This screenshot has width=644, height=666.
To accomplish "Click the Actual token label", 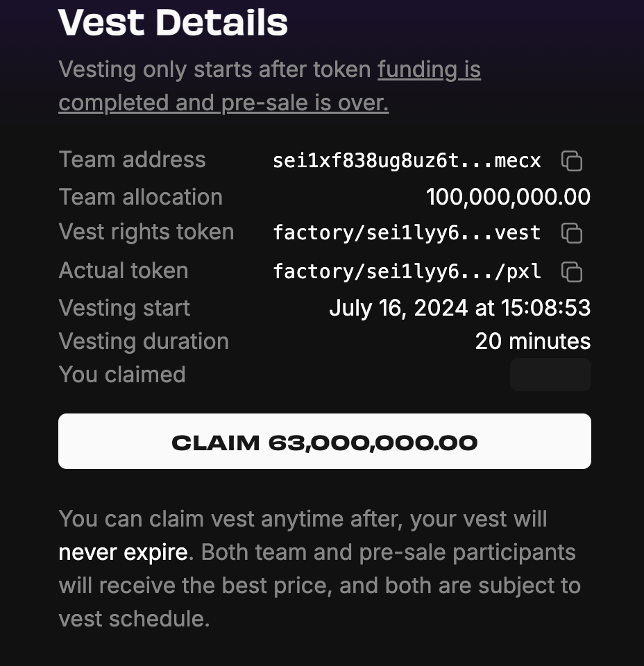I will (123, 271).
